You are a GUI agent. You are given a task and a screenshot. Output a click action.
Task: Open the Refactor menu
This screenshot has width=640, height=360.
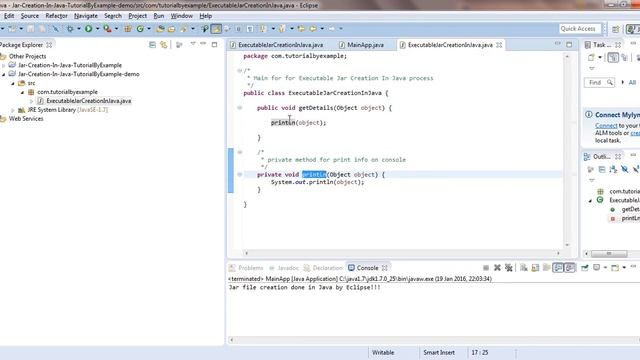click(56, 16)
